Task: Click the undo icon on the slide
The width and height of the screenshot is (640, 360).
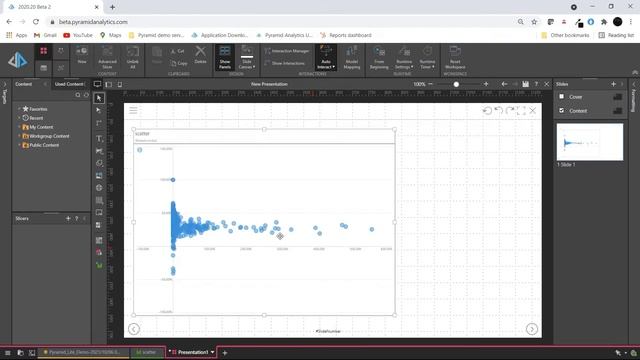Action: pyautogui.click(x=498, y=111)
